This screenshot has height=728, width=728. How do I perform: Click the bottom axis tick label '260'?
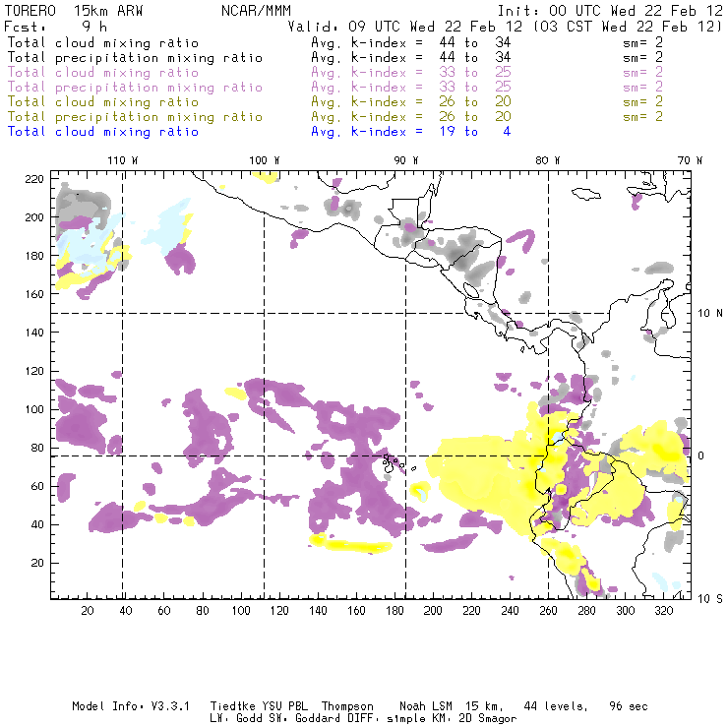(x=548, y=611)
